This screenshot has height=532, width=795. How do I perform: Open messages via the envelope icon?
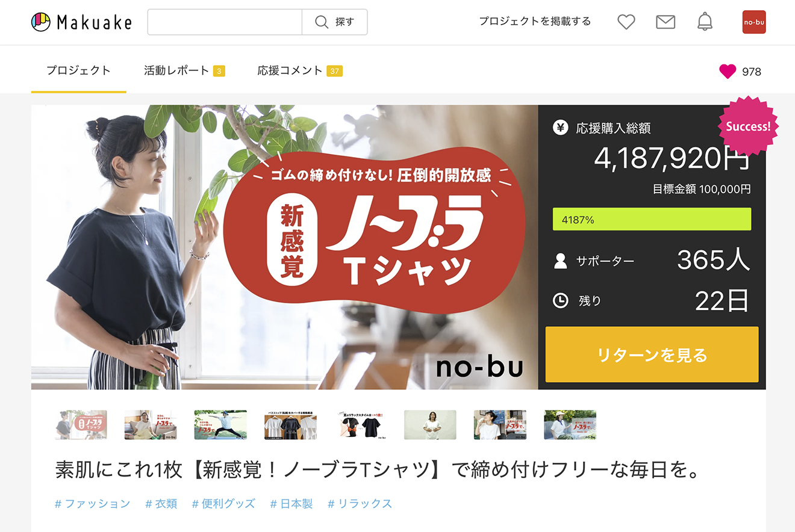pyautogui.click(x=666, y=22)
